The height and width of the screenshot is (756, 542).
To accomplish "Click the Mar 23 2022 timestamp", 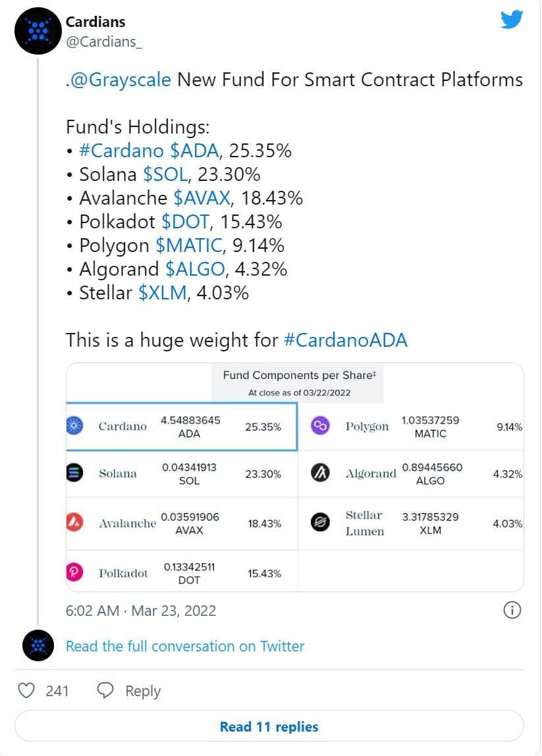I will pos(140,611).
